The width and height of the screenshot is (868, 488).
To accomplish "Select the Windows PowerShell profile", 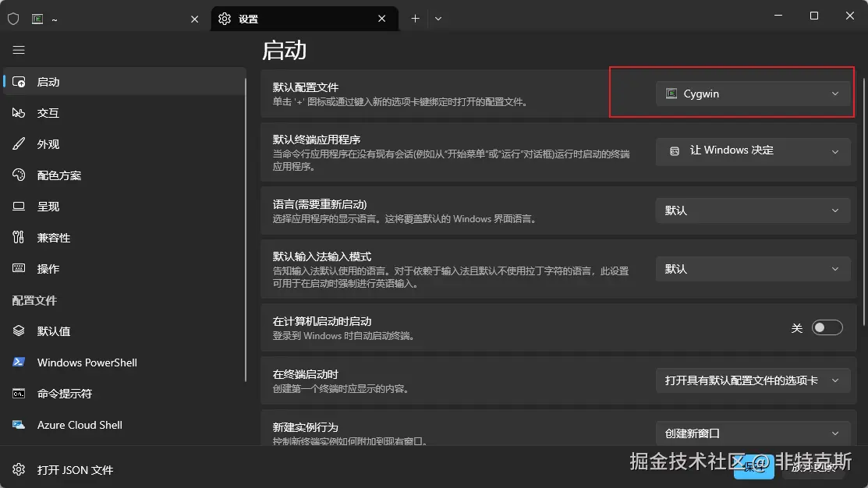I will click(x=124, y=362).
